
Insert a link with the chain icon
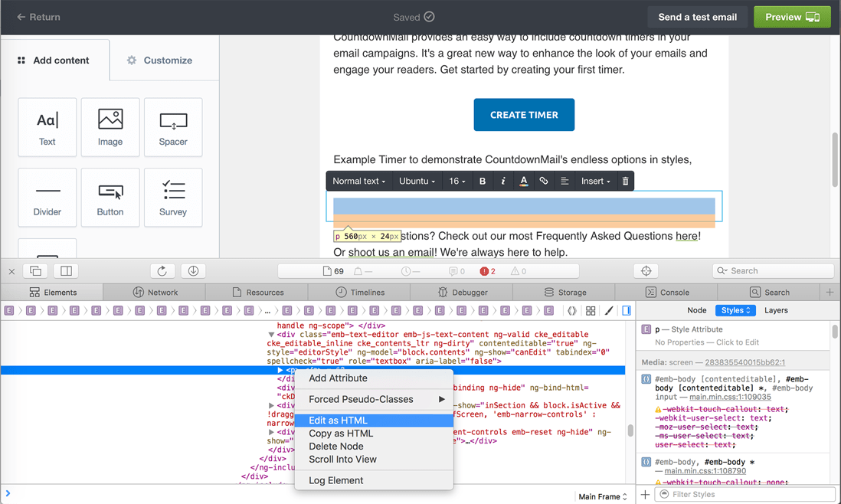543,182
